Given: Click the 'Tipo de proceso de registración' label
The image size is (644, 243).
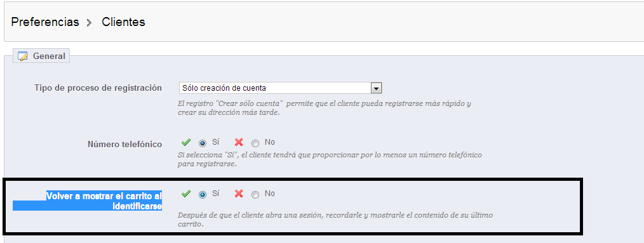Looking at the screenshot, I should (98, 88).
